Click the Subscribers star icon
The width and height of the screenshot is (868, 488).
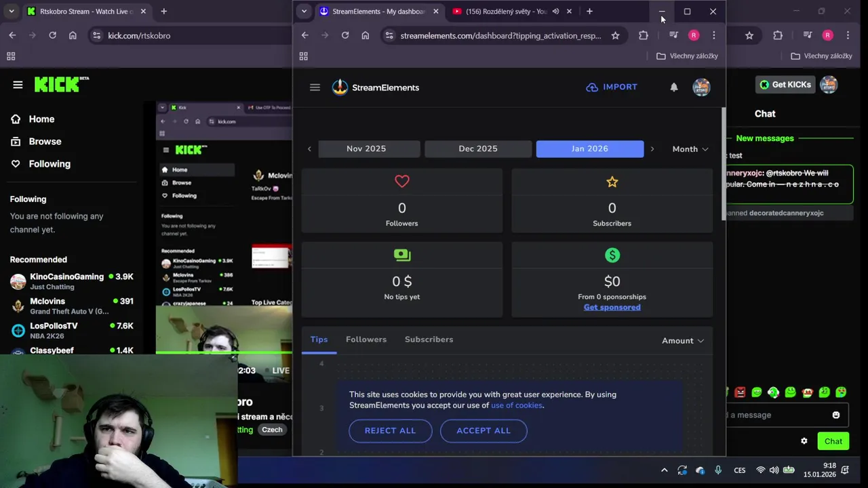pyautogui.click(x=612, y=182)
